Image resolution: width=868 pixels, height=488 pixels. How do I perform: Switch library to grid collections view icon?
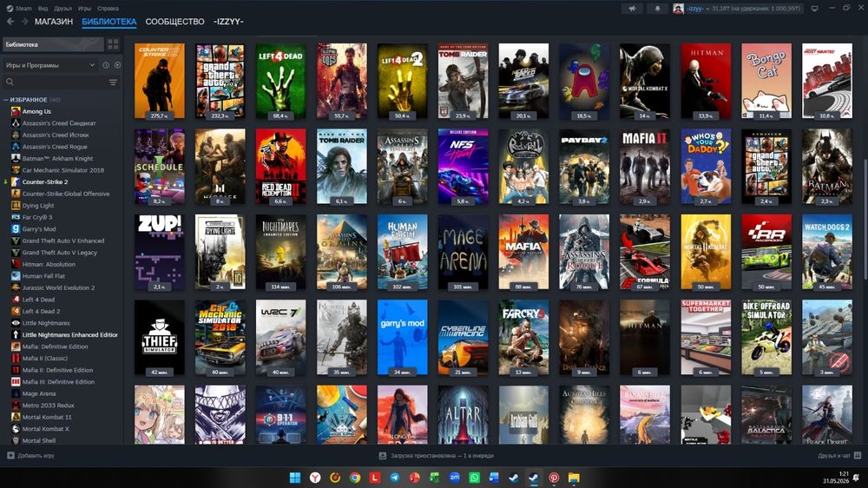point(113,44)
